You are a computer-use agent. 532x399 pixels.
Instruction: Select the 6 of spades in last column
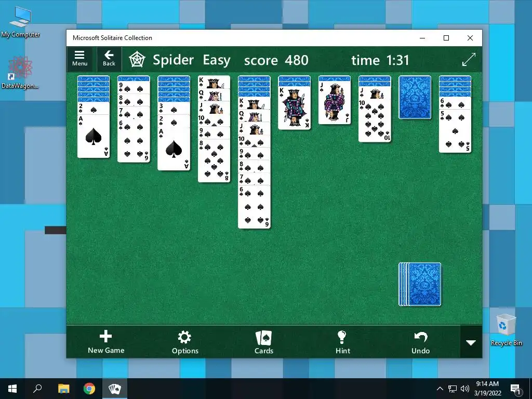pyautogui.click(x=455, y=103)
